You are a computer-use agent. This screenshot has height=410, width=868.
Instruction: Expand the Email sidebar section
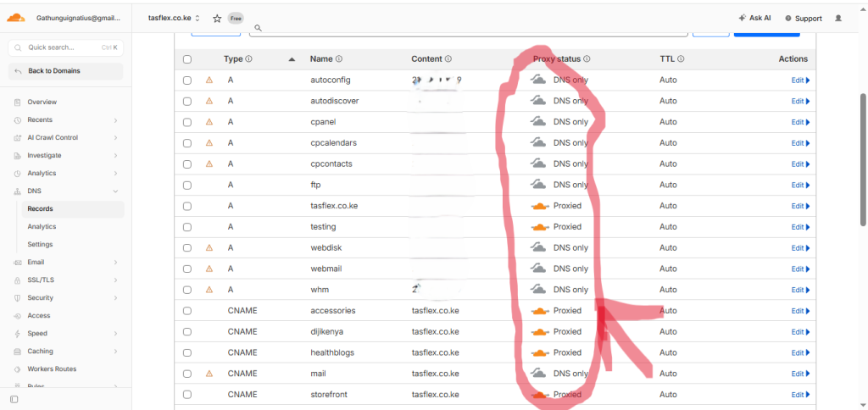[115, 263]
